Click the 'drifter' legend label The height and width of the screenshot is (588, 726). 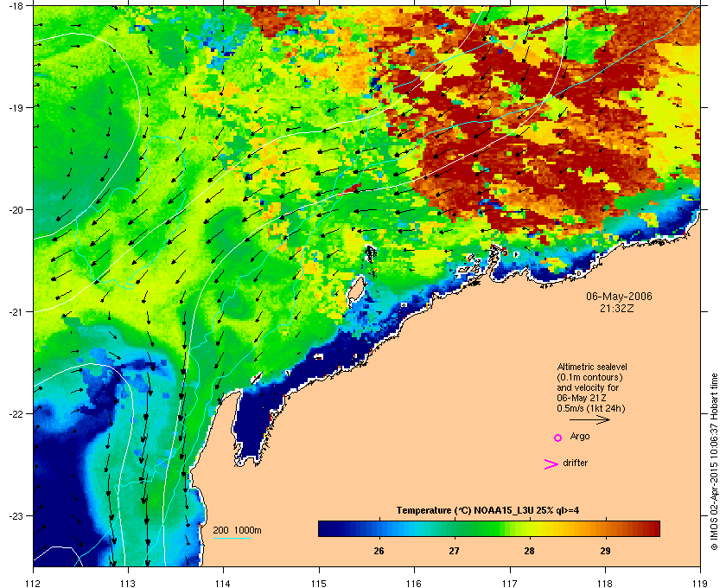pyautogui.click(x=576, y=463)
